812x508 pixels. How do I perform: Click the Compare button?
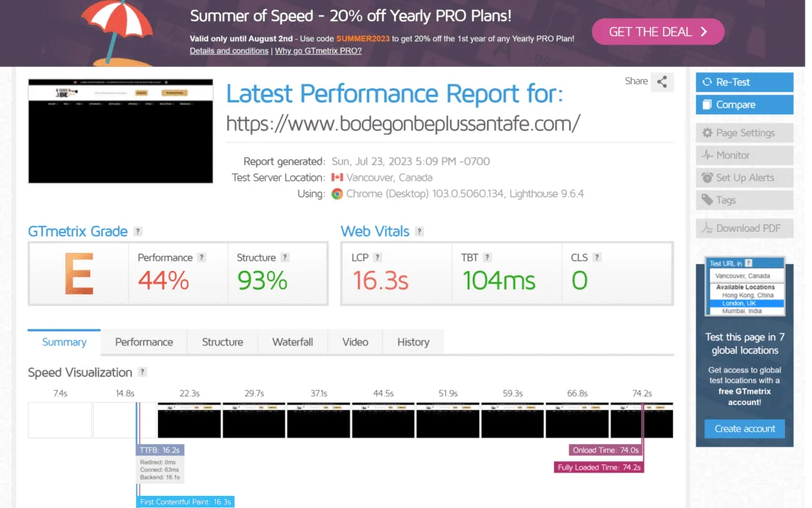coord(744,105)
